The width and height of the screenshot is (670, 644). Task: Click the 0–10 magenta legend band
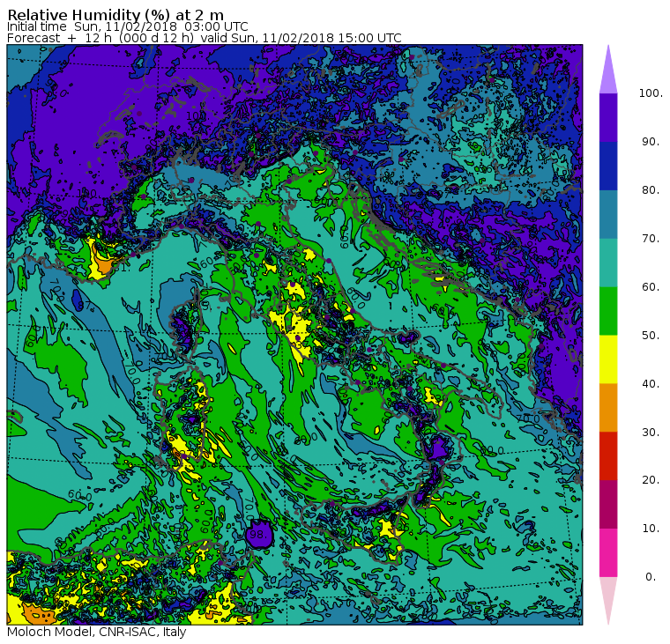[608, 552]
